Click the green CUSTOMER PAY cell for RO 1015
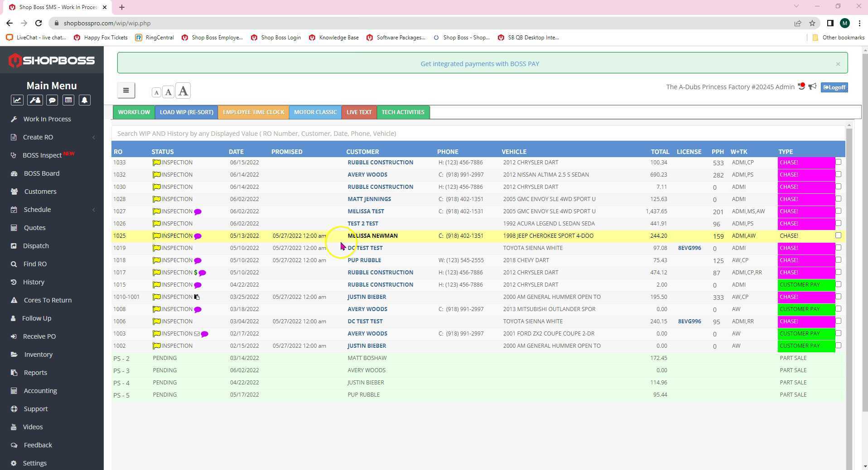This screenshot has height=470, width=868. 806,285
